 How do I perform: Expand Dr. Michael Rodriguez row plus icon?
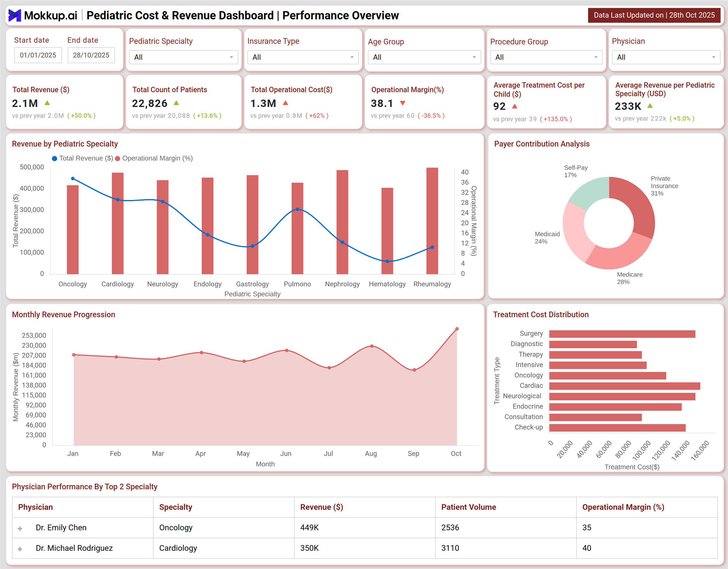click(x=20, y=549)
